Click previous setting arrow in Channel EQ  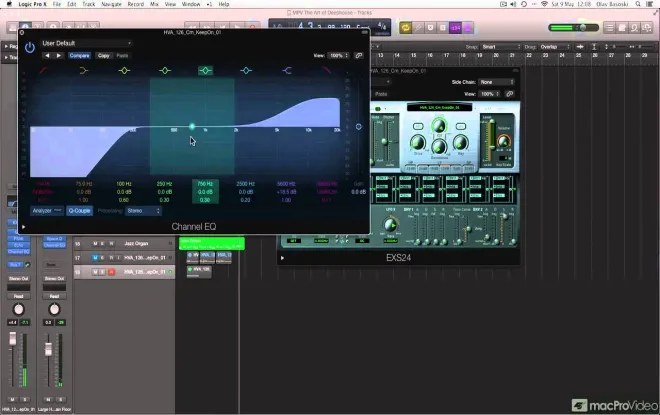(x=47, y=56)
